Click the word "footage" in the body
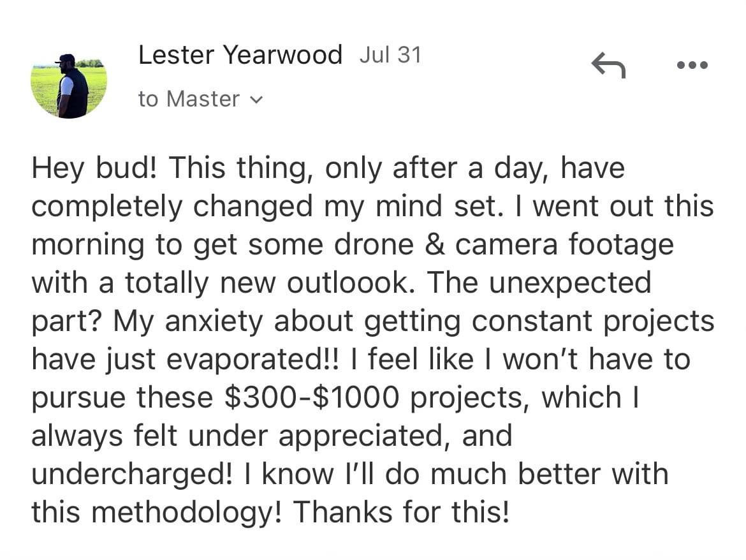746x560 pixels. (622, 246)
